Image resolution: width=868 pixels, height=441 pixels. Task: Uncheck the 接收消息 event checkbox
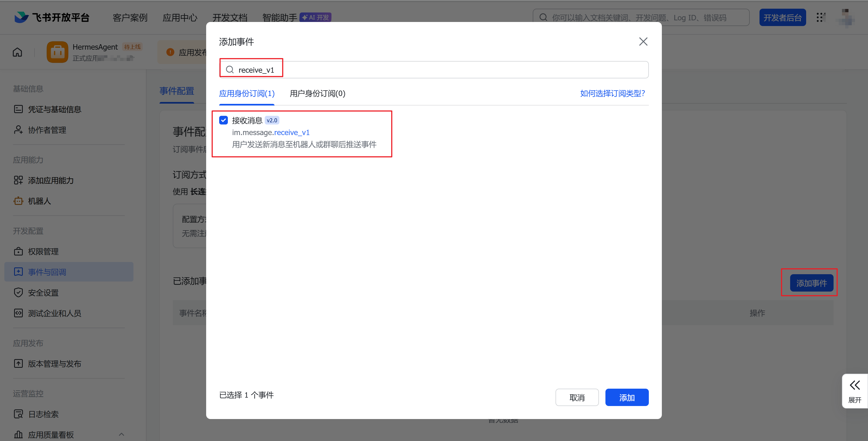(x=224, y=120)
